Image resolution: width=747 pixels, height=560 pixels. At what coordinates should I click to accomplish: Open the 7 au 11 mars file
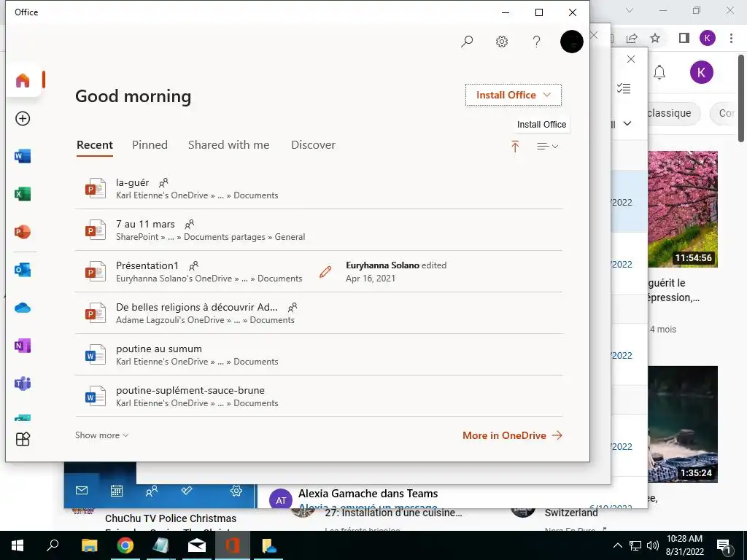click(x=319, y=230)
